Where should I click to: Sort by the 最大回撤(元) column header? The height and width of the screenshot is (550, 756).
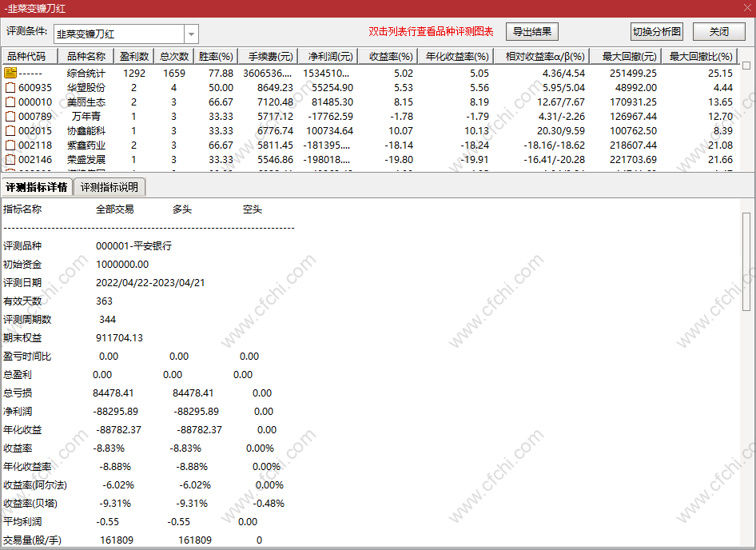(627, 57)
